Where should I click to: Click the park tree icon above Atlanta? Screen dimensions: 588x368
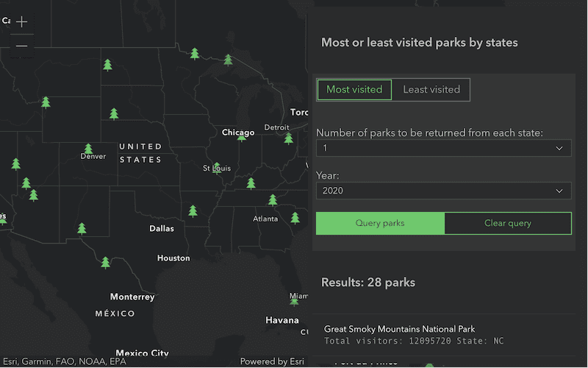(x=273, y=199)
